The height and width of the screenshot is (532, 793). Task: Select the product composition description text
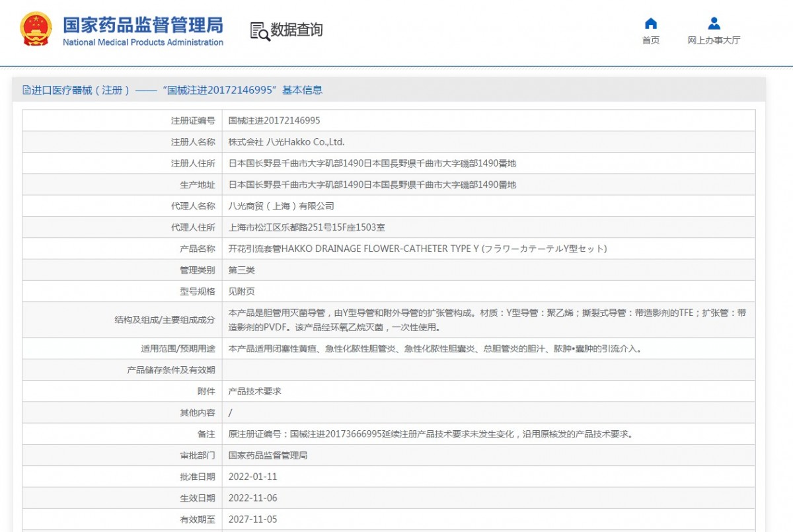(x=488, y=320)
